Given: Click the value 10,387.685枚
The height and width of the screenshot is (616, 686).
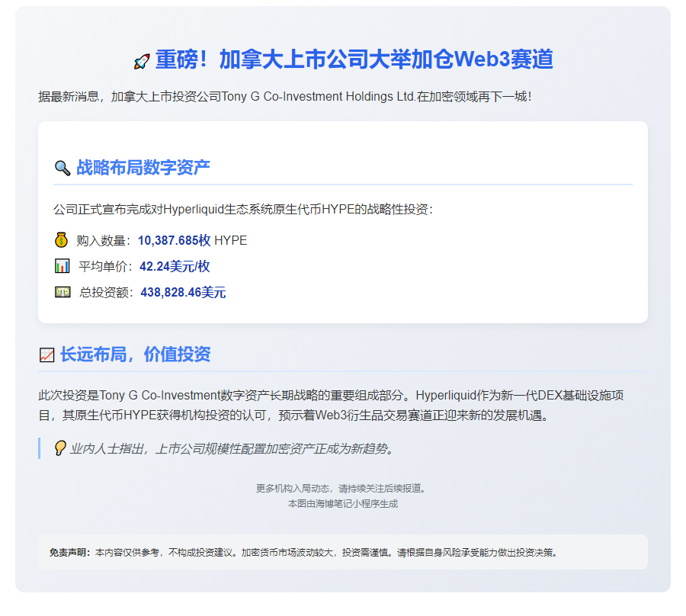Looking at the screenshot, I should pyautogui.click(x=174, y=241).
